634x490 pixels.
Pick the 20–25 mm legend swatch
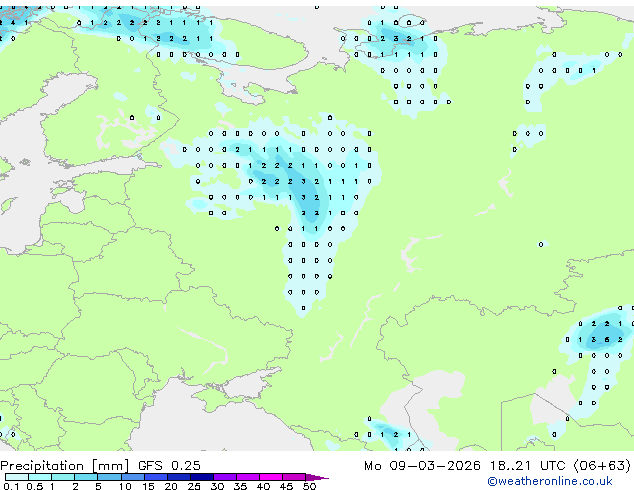click(179, 477)
